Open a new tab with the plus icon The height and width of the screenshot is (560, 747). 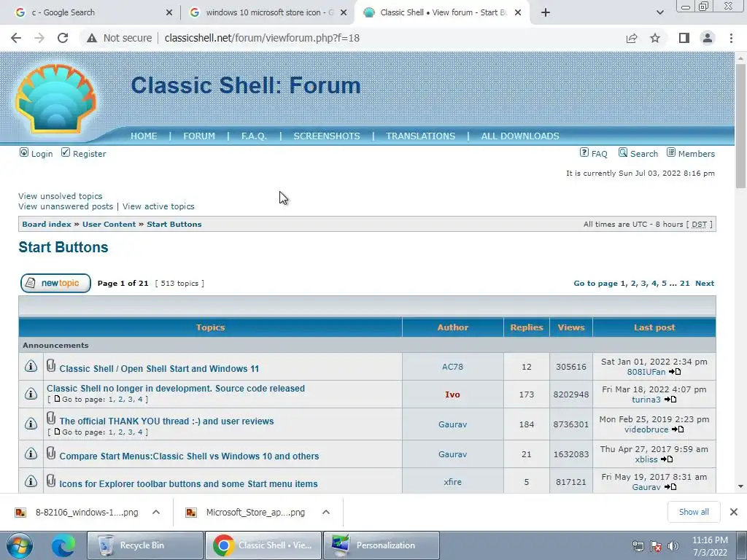tap(546, 12)
